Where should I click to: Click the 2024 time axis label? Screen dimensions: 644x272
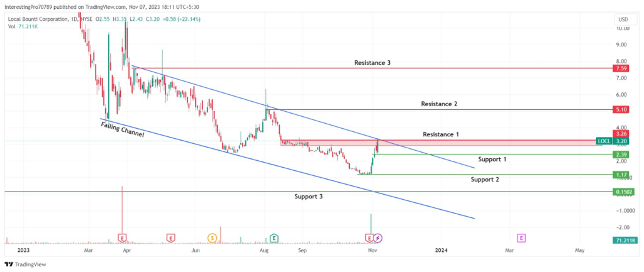point(441,250)
